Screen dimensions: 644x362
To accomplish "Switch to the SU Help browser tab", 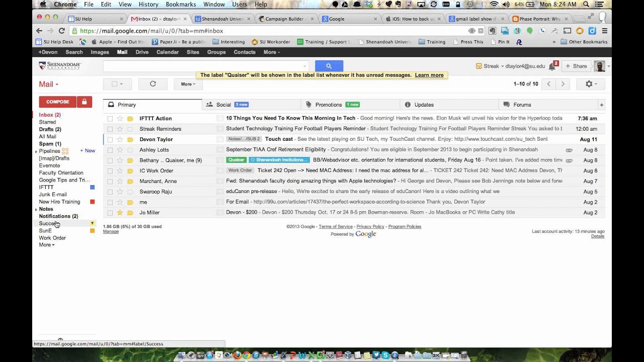I will tap(95, 19).
